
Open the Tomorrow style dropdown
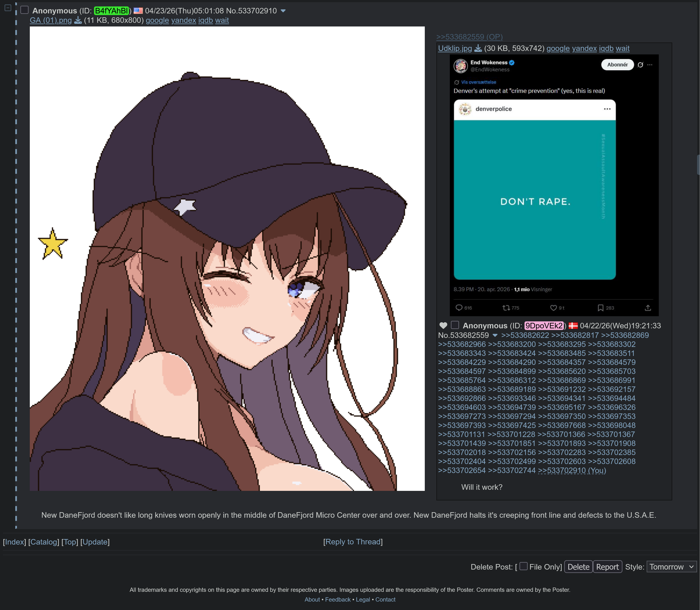point(671,567)
